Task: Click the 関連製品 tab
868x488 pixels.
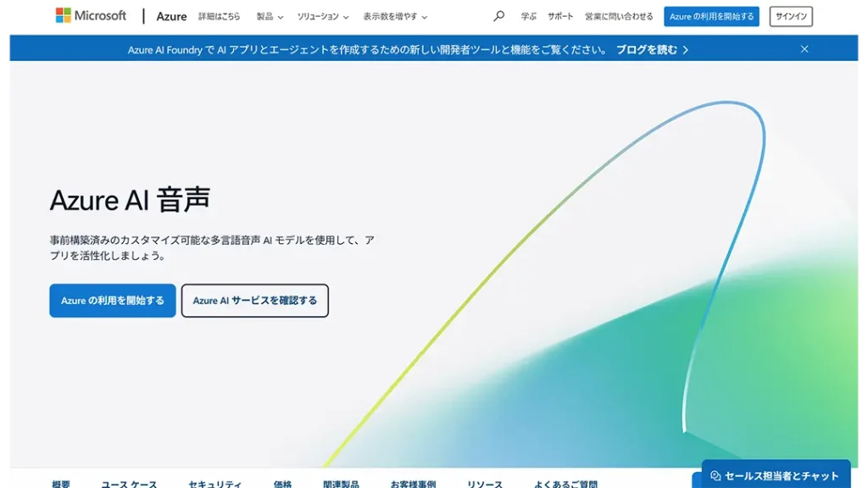Action: pyautogui.click(x=344, y=483)
